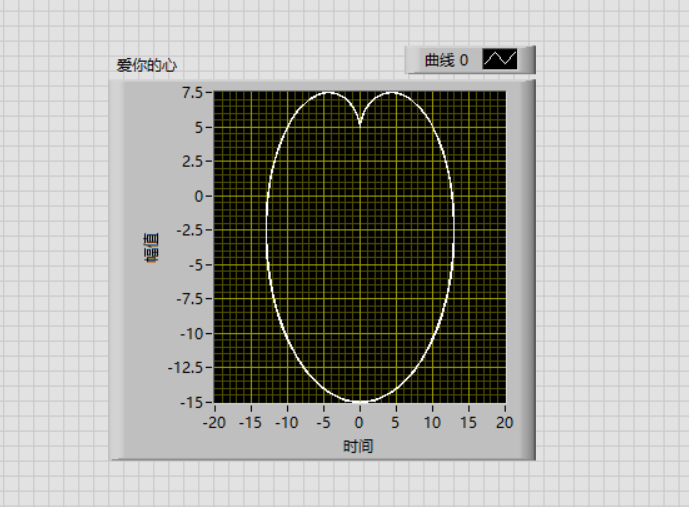This screenshot has width=689, height=507.
Task: Click the heart curve cusp point
Action: (x=360, y=124)
